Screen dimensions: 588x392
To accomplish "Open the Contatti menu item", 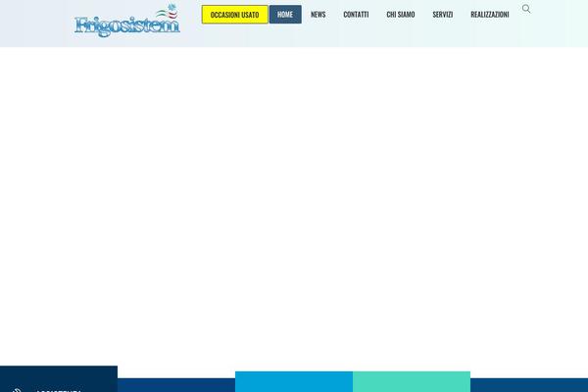I will (x=356, y=15).
